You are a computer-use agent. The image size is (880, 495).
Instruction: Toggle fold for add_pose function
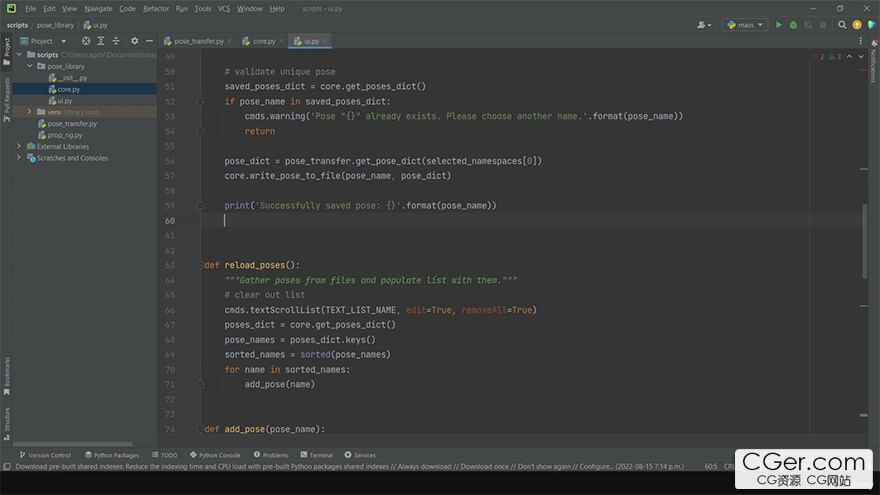pyautogui.click(x=200, y=429)
